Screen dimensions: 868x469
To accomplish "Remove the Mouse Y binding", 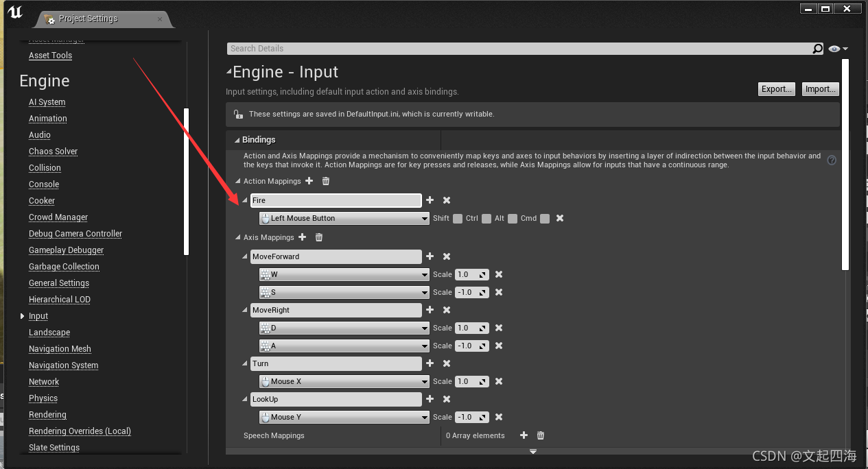I will [499, 417].
